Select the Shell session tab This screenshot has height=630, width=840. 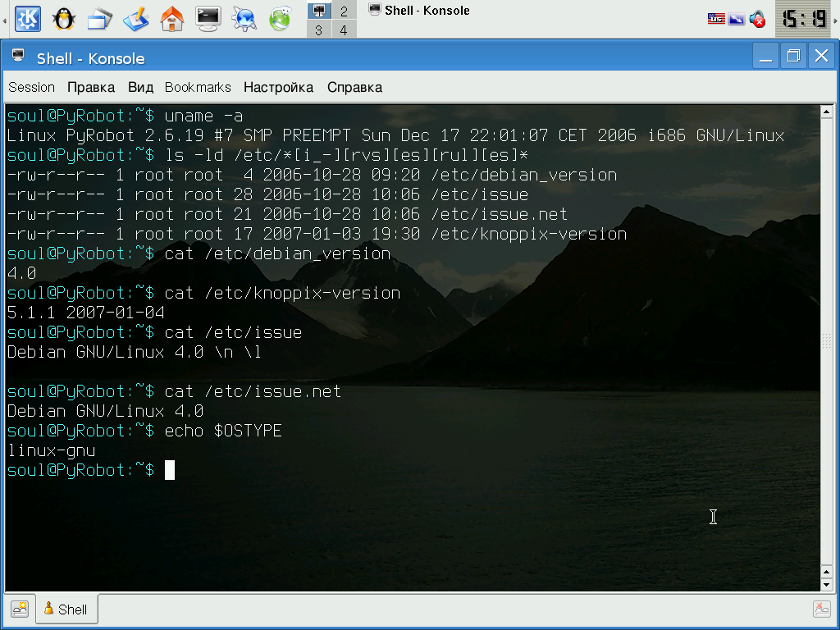(x=67, y=609)
